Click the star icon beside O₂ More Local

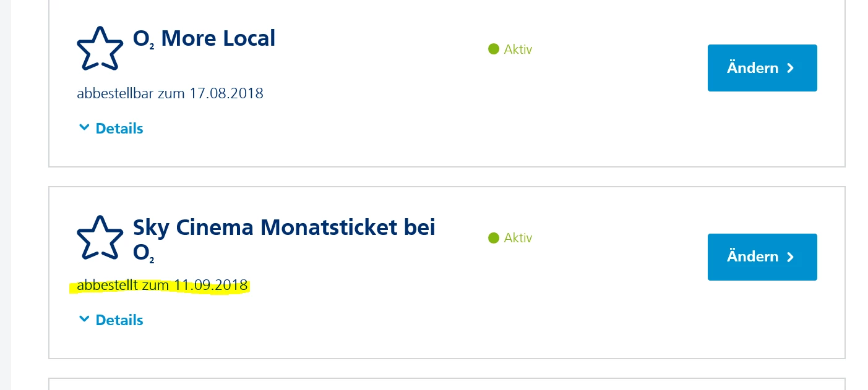click(x=100, y=48)
